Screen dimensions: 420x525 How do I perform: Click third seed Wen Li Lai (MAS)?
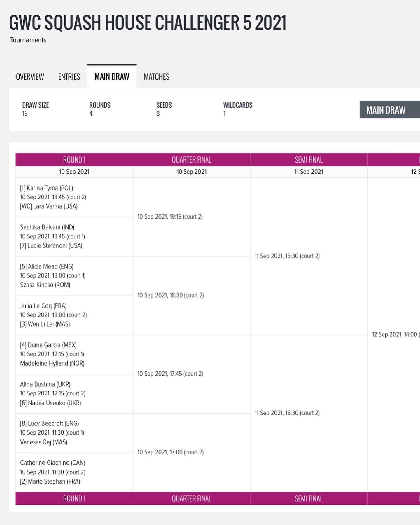tap(45, 324)
